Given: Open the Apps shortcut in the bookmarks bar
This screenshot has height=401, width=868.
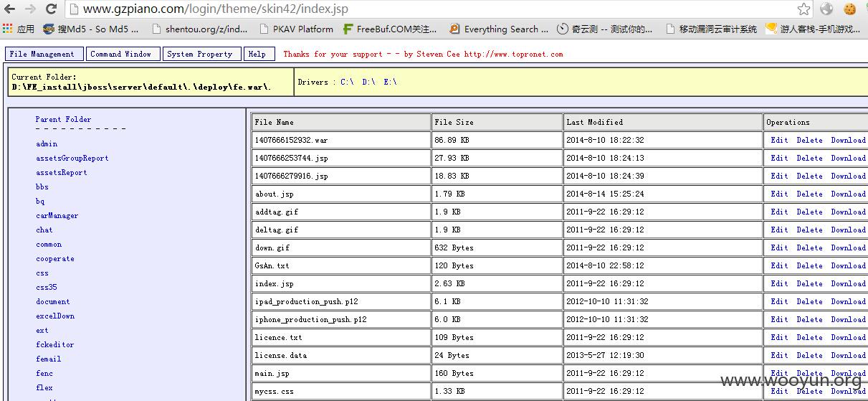Looking at the screenshot, I should coord(19,29).
